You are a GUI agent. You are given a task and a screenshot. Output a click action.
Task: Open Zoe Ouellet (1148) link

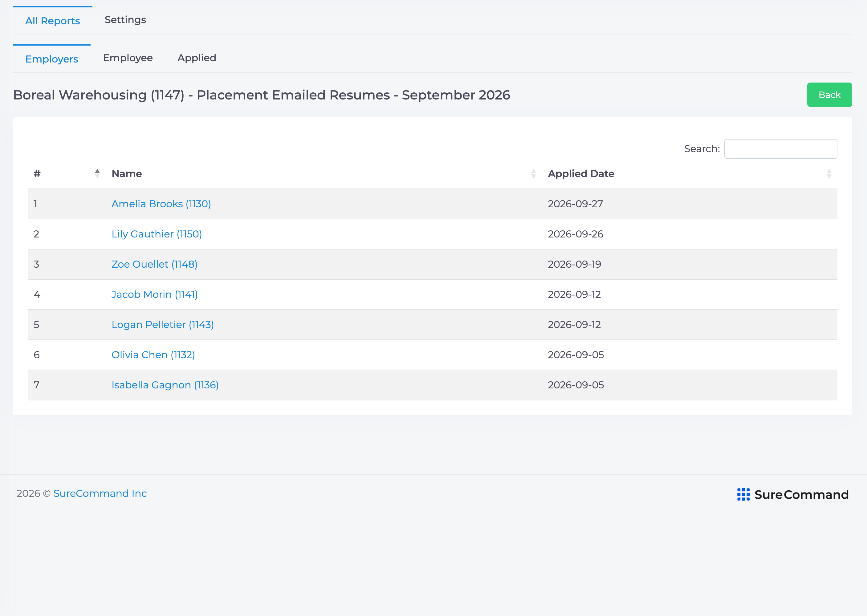click(154, 264)
